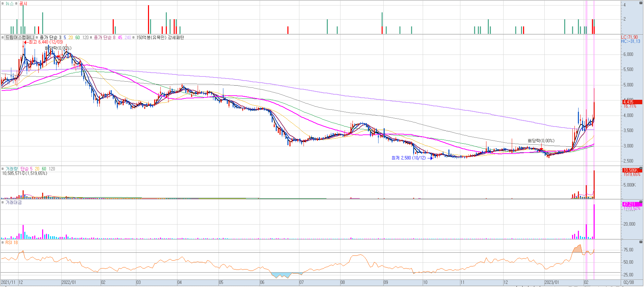Click the 드림어스컴퍼니 stock name button
This screenshot has height=287, width=644.
coord(19,37)
